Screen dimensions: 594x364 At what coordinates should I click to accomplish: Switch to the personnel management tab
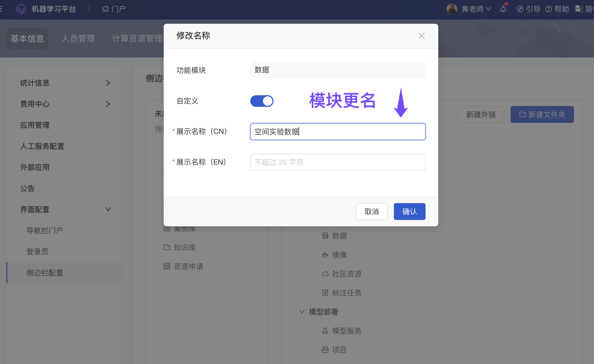coord(78,39)
